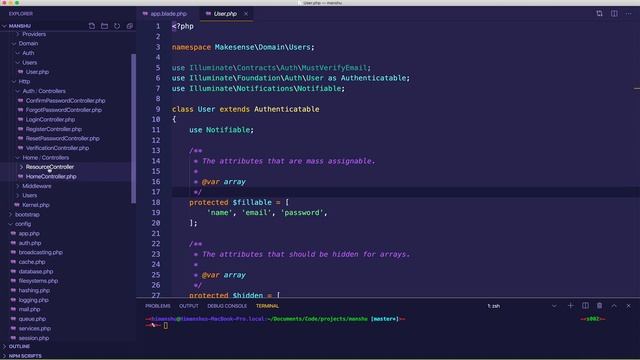This screenshot has height=360, width=640.
Task: Open session.php config file
Action: point(34,338)
